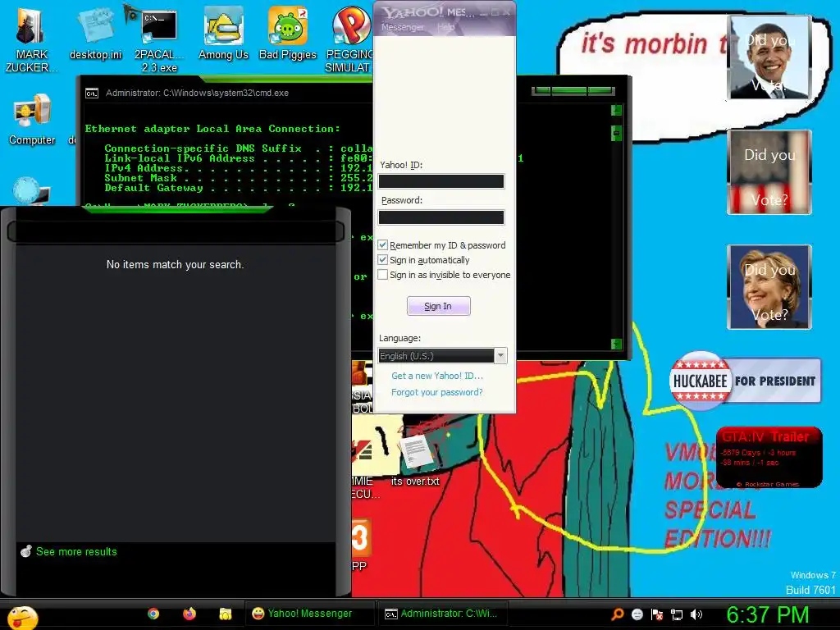Open the folder icon on the taskbar

[225, 614]
